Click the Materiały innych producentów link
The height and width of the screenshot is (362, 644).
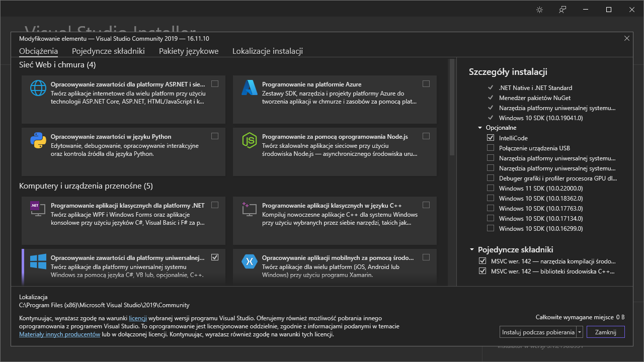(59, 333)
